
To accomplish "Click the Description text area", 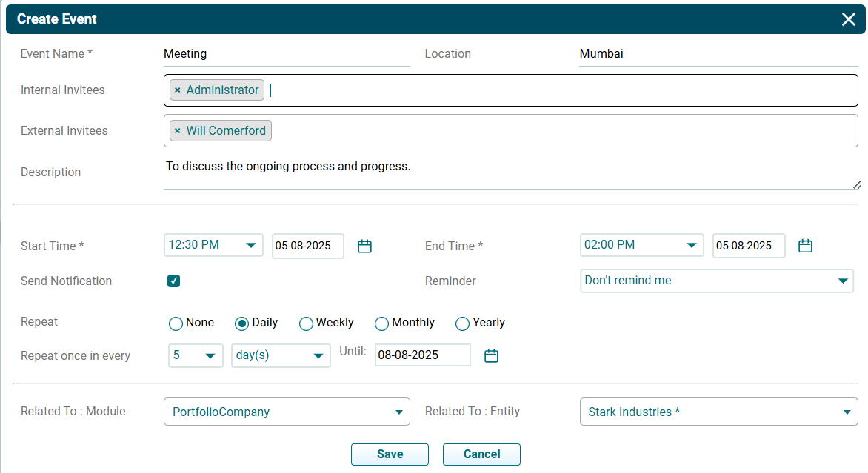I will pyautogui.click(x=510, y=174).
